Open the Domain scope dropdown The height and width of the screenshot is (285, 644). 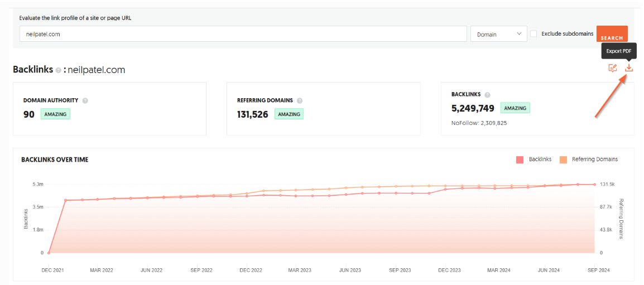[x=498, y=34]
